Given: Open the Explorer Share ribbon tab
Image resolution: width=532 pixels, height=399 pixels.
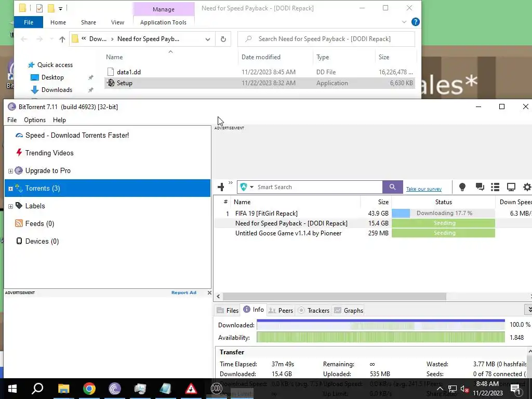Looking at the screenshot, I should coord(88,22).
